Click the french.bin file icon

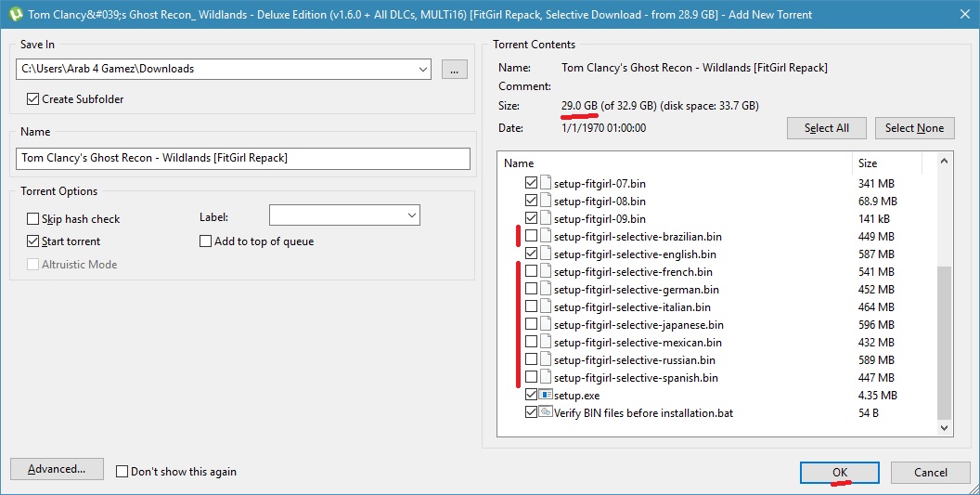tap(546, 271)
